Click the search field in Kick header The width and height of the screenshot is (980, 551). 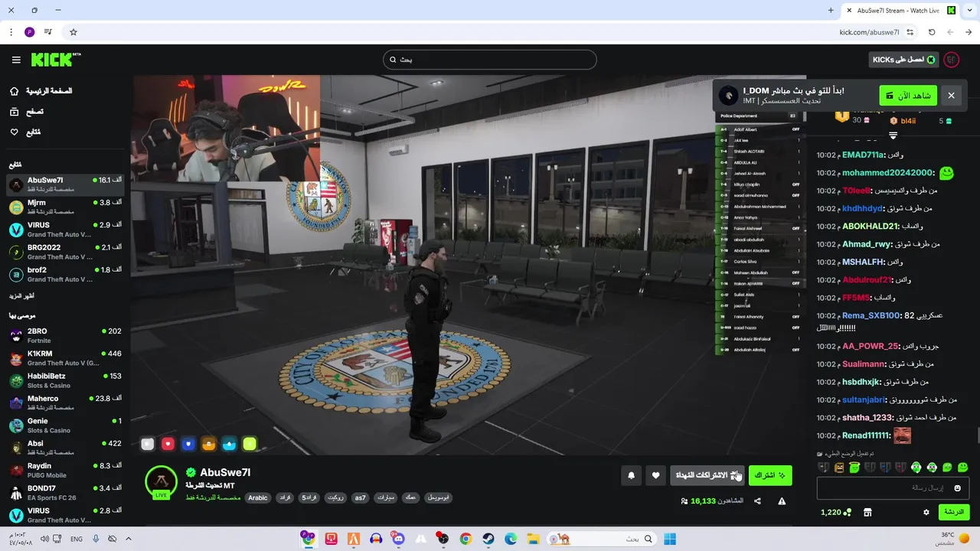point(490,60)
